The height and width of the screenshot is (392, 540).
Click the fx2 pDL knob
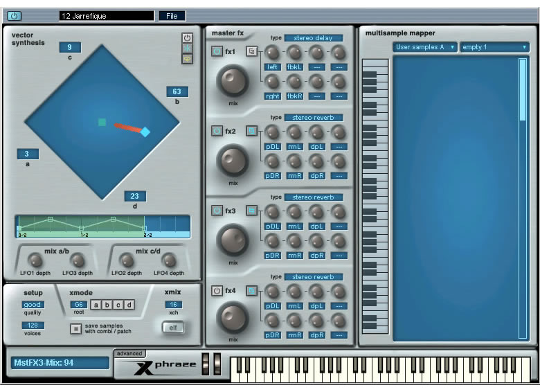click(272, 132)
